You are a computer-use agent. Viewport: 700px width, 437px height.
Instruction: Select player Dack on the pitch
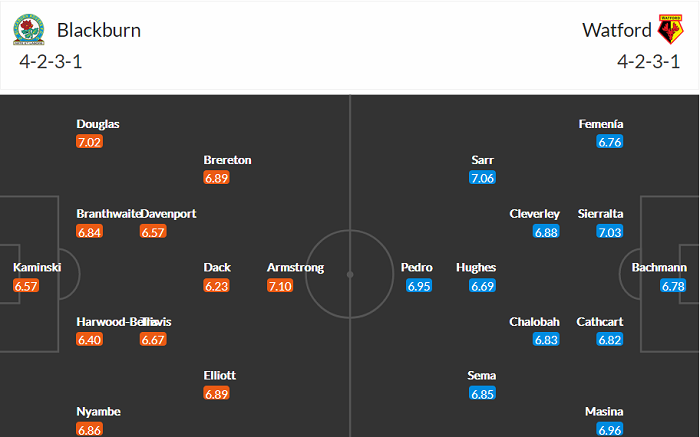coord(217,268)
